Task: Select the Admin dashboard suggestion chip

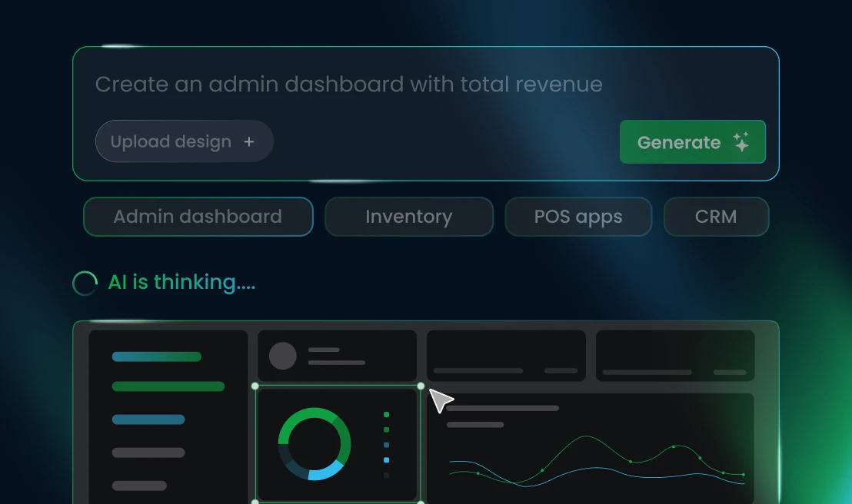Action: 198,217
